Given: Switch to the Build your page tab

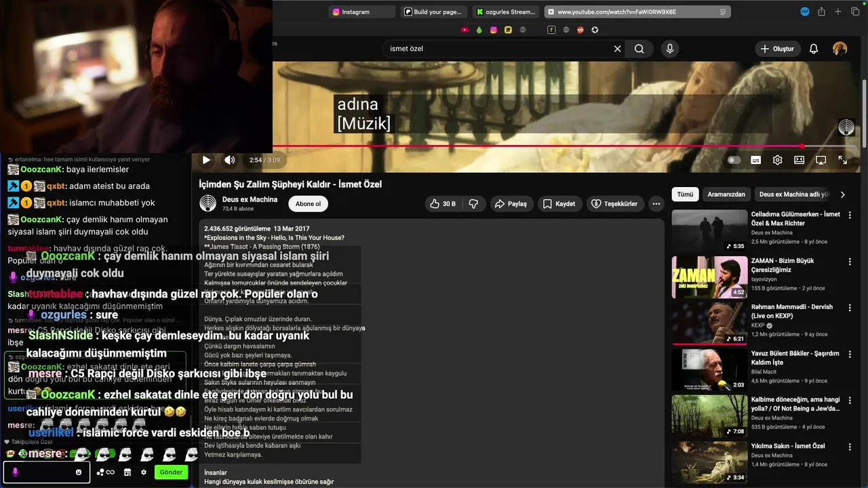Looking at the screenshot, I should [433, 12].
